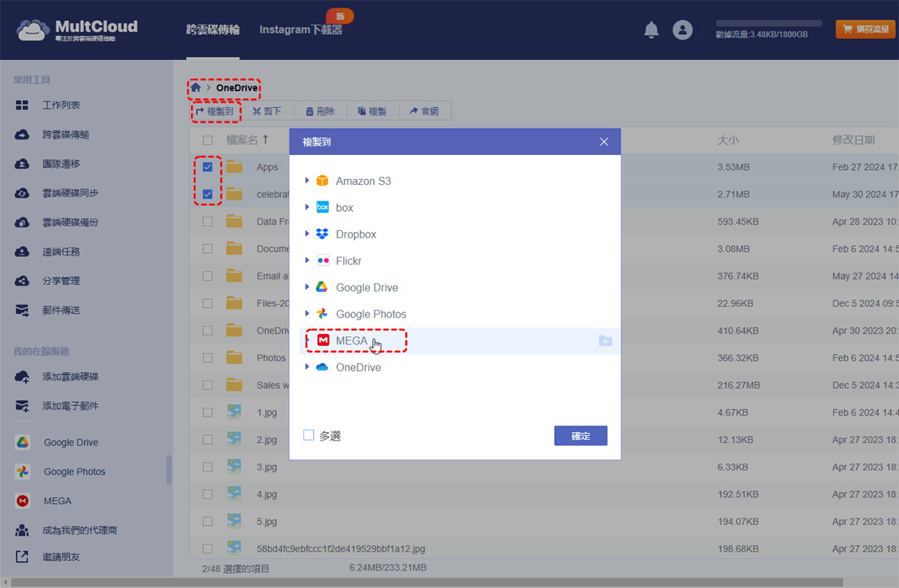Image resolution: width=899 pixels, height=588 pixels.
Task: Expand OneDrive tree arrow in dialog
Action: click(x=307, y=367)
